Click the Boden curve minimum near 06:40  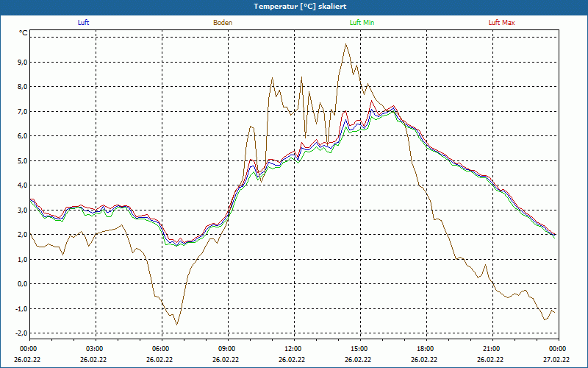pyautogui.click(x=176, y=325)
